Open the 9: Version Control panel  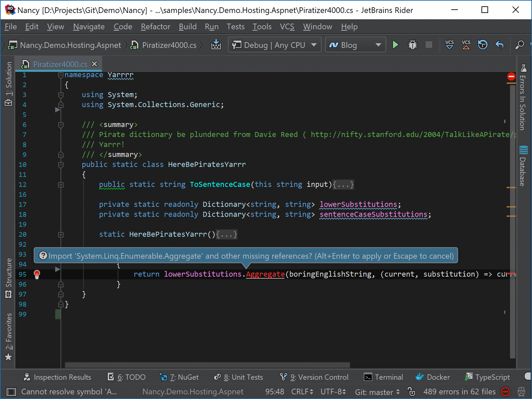[314, 377]
